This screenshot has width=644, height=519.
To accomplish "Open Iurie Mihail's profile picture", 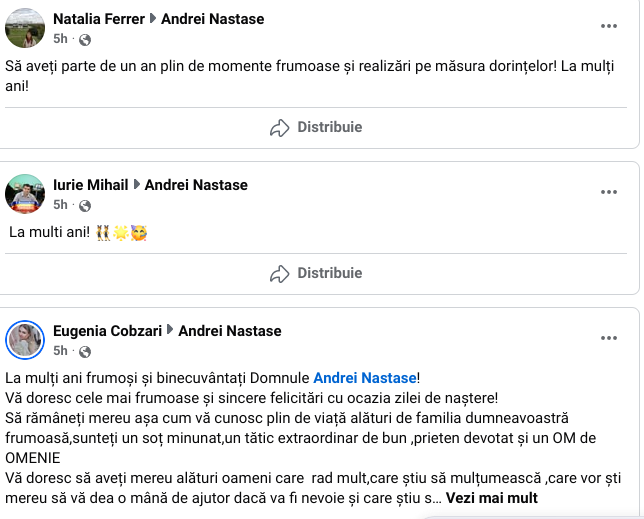I will (x=25, y=194).
